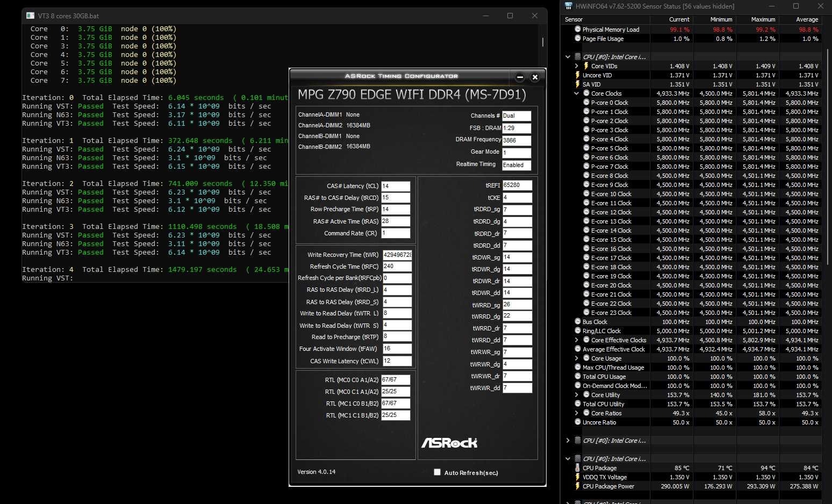Click the Total CPU Usage icon

click(x=578, y=376)
